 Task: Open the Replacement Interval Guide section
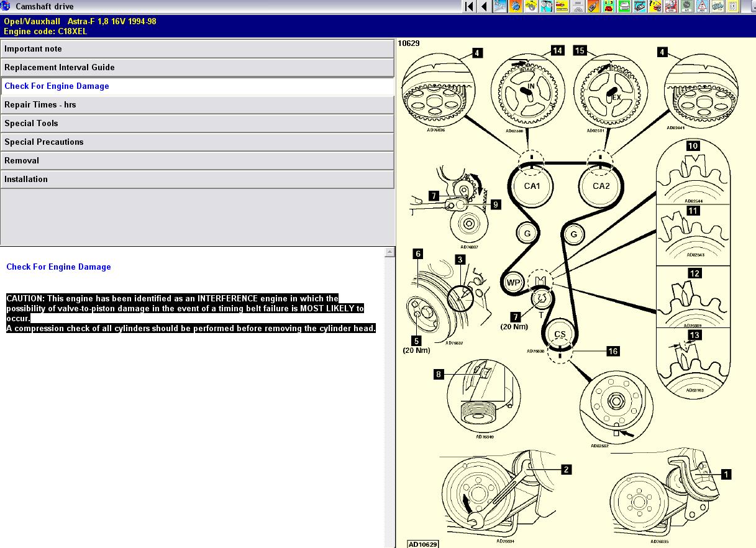(x=197, y=68)
